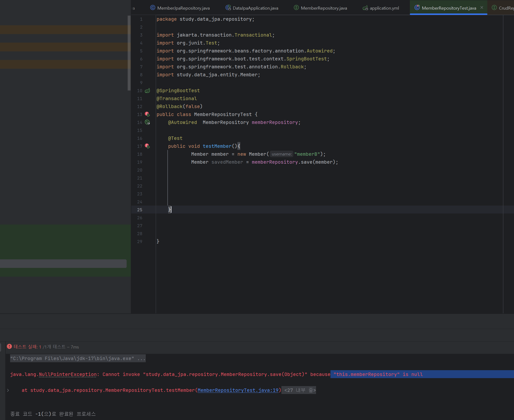Click the @Autowired annotation
This screenshot has height=420, width=514.
coord(183,123)
